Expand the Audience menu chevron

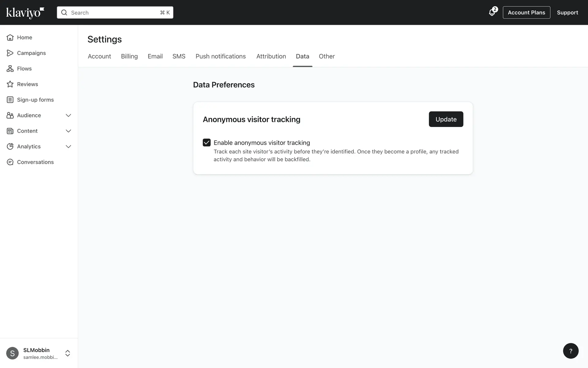(x=68, y=115)
